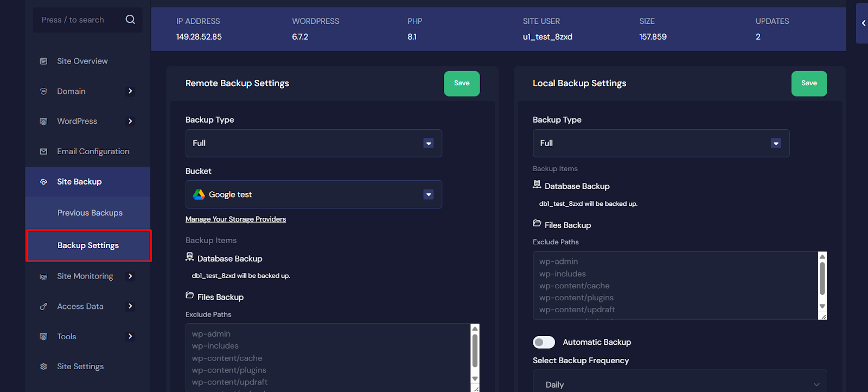Click the Access Data key icon
The image size is (868, 392).
(43, 307)
